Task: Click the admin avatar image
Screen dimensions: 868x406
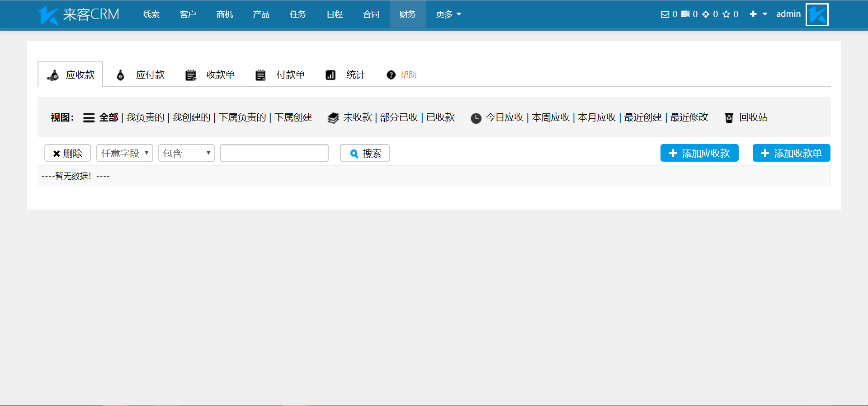Action: pyautogui.click(x=817, y=14)
